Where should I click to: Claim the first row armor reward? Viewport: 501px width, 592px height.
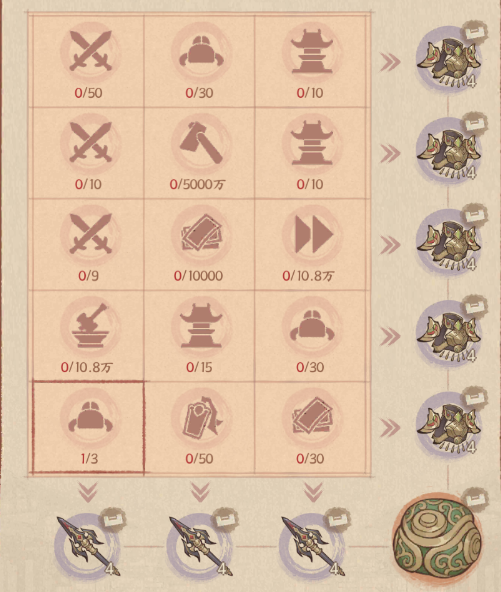pyautogui.click(x=449, y=60)
